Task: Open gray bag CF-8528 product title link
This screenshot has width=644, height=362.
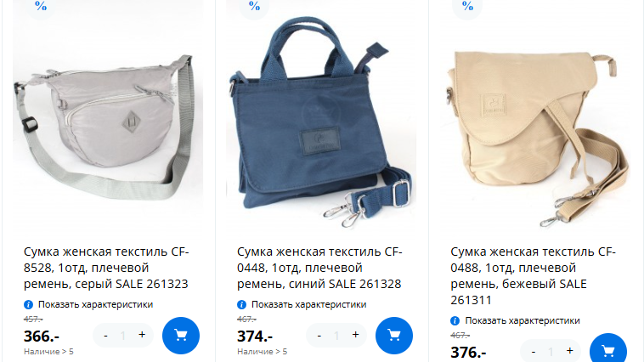Action: click(106, 268)
